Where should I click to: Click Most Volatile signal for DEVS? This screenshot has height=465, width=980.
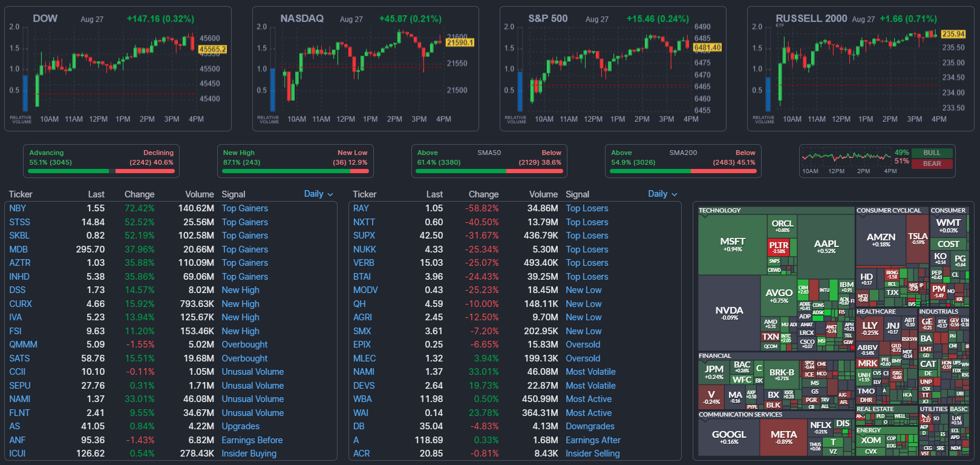coord(590,386)
